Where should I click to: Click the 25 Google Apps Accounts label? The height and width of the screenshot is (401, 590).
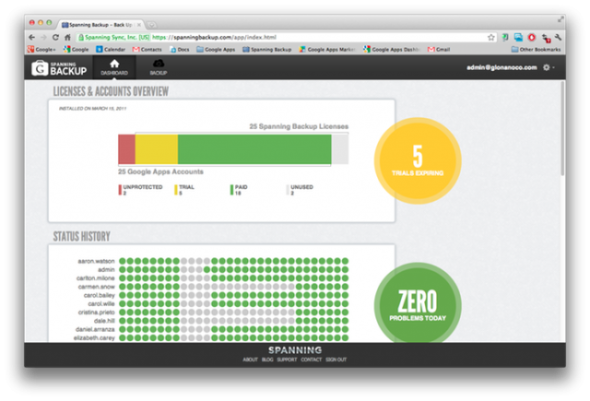tap(161, 172)
